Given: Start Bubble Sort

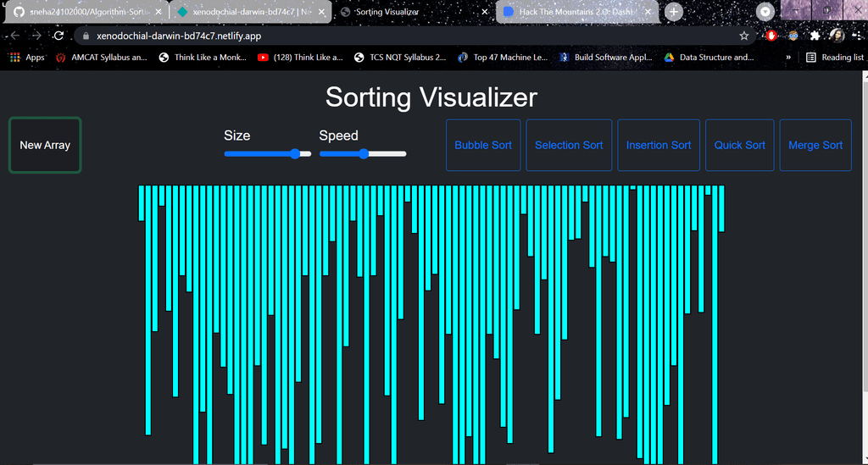Looking at the screenshot, I should click(483, 145).
